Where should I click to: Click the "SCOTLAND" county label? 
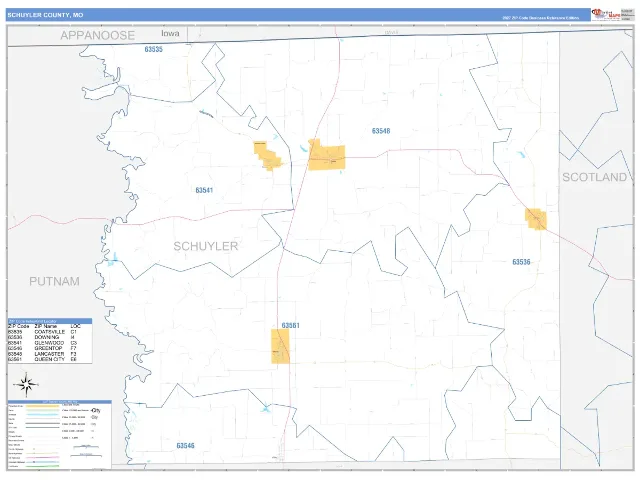click(595, 177)
